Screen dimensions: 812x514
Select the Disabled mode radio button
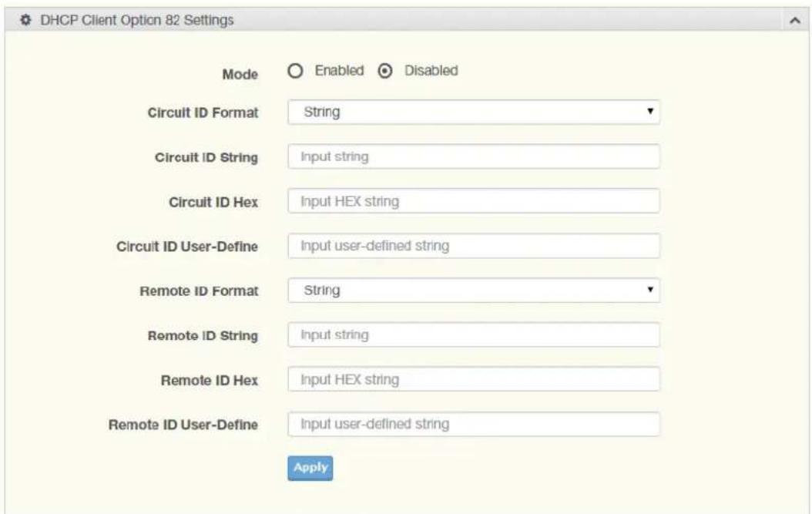(x=384, y=71)
